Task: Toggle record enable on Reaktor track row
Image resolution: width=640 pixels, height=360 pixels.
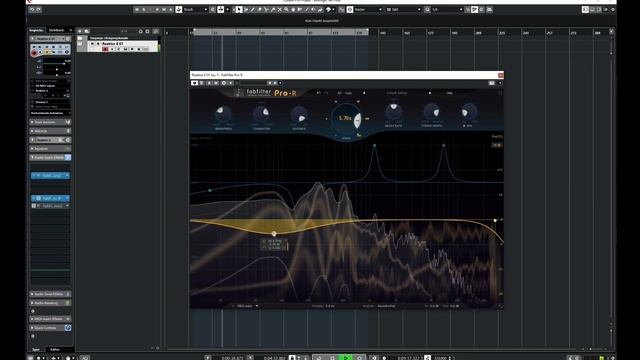Action: tap(105, 49)
